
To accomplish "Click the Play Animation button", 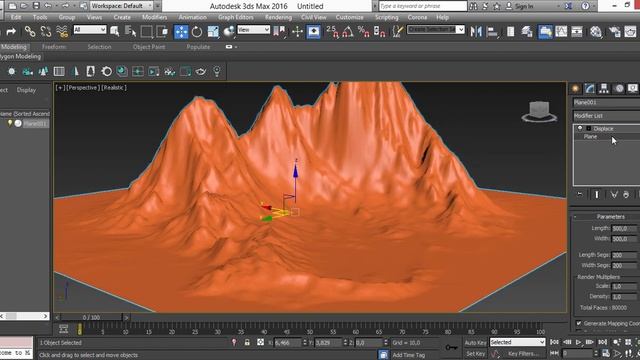I will click(578, 342).
